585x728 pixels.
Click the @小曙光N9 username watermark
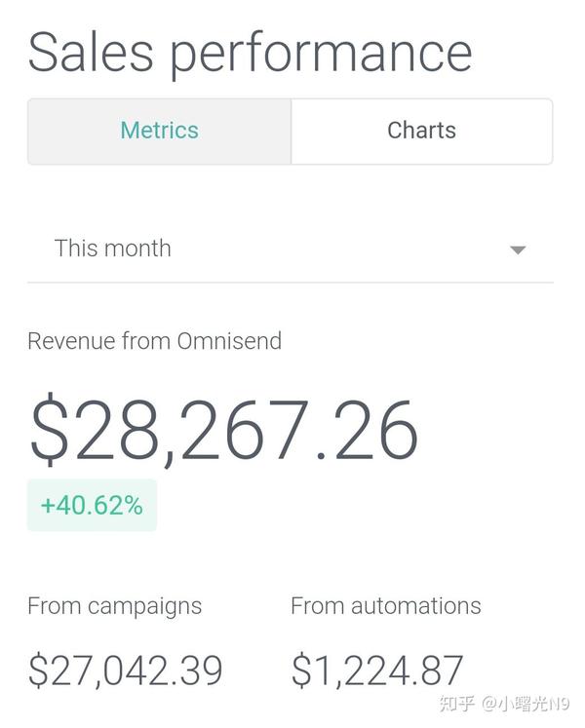526,704
